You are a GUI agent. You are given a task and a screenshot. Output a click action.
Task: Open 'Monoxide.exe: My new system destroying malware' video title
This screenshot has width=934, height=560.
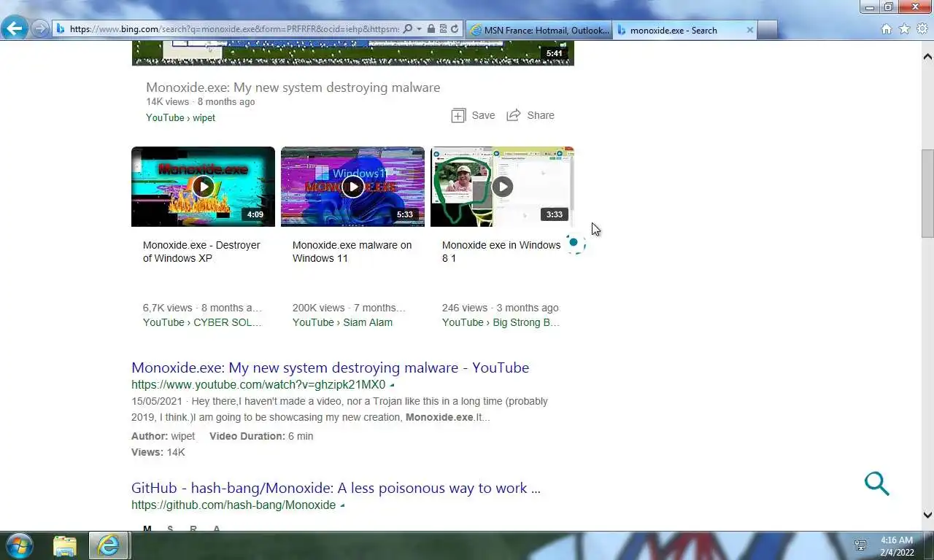point(293,87)
